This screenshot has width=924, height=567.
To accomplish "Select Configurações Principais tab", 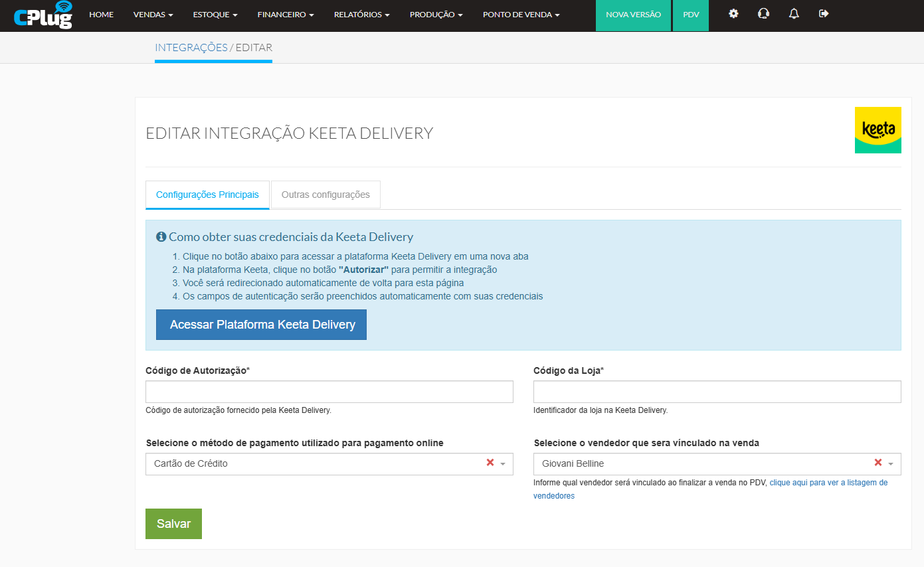I will [x=207, y=195].
